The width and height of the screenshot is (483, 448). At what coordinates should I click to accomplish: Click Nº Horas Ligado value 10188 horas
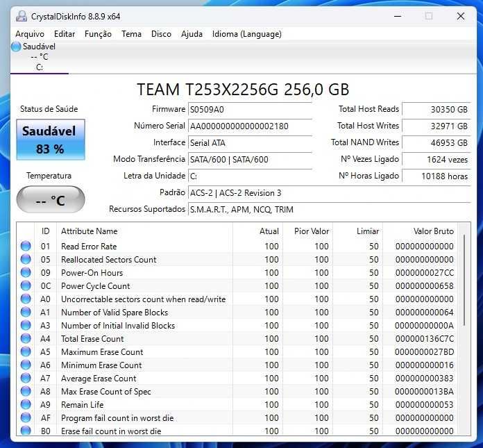437,176
